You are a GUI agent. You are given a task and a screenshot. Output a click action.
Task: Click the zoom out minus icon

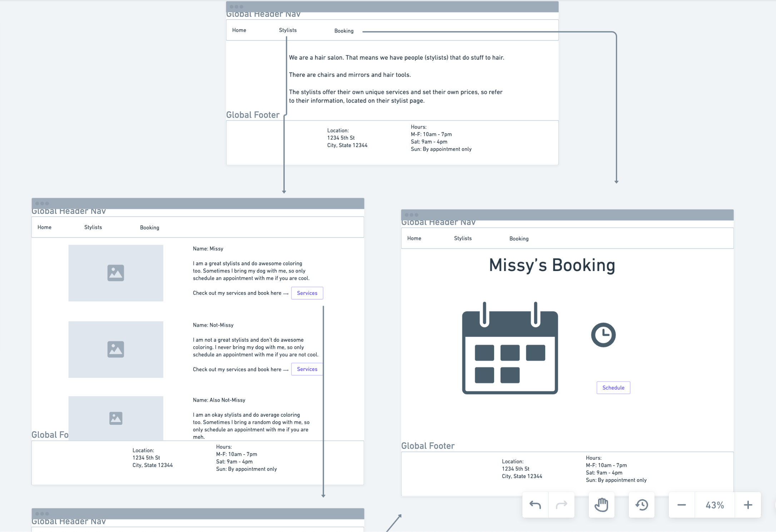[x=682, y=505]
